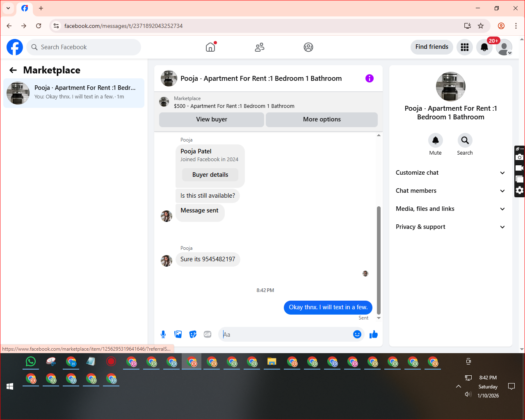
Task: Click chat scroll up arrow
Action: (x=379, y=135)
